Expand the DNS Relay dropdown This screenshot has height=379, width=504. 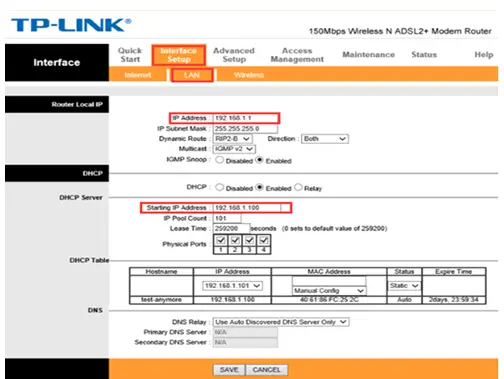pyautogui.click(x=281, y=322)
